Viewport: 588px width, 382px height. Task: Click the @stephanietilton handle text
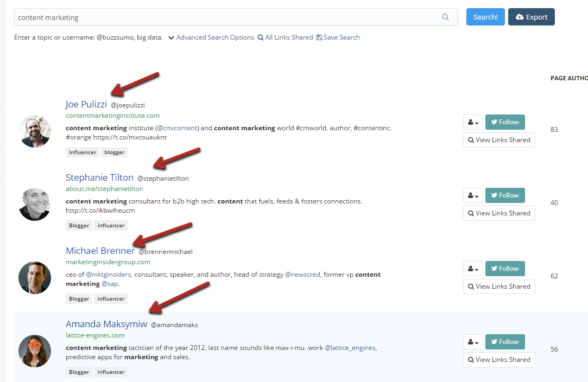tap(163, 179)
